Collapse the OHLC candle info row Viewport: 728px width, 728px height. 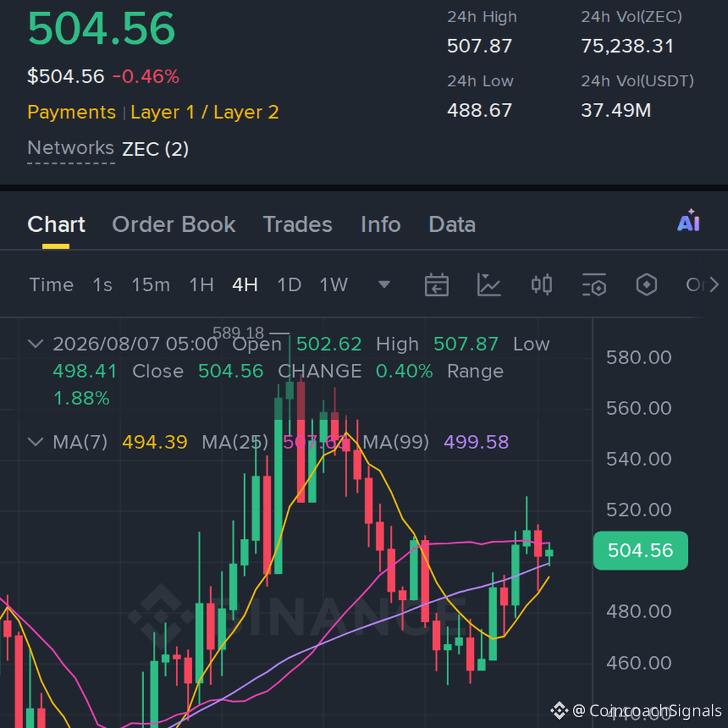coord(36,344)
